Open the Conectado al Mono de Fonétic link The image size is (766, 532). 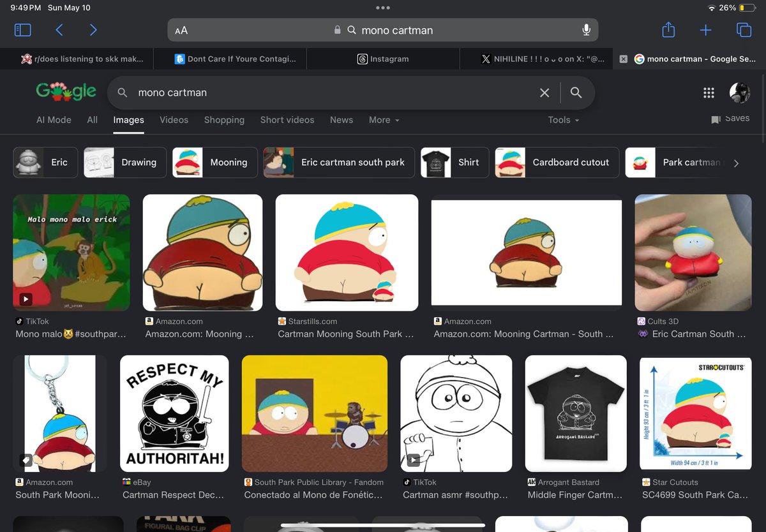pyautogui.click(x=313, y=494)
